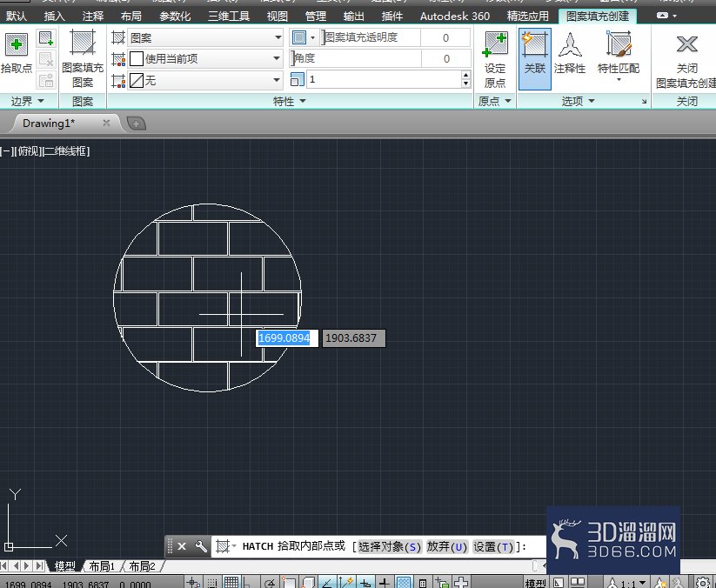Open the background color 无 dropdown
The image size is (716, 588).
205,80
